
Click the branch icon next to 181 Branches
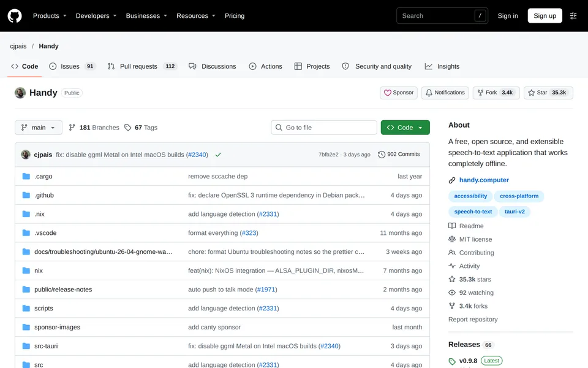click(72, 128)
